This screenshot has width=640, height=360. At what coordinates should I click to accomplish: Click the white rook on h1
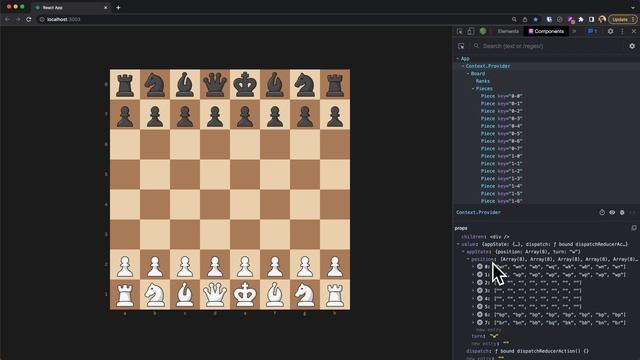(335, 294)
